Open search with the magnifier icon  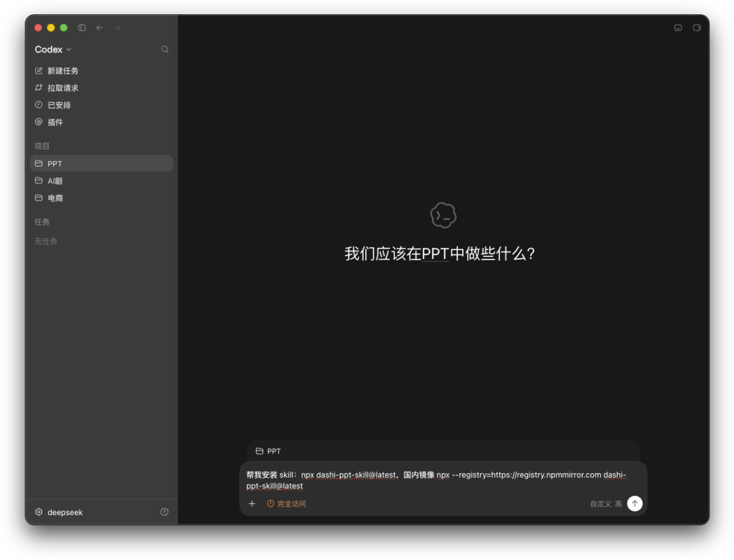coord(164,49)
